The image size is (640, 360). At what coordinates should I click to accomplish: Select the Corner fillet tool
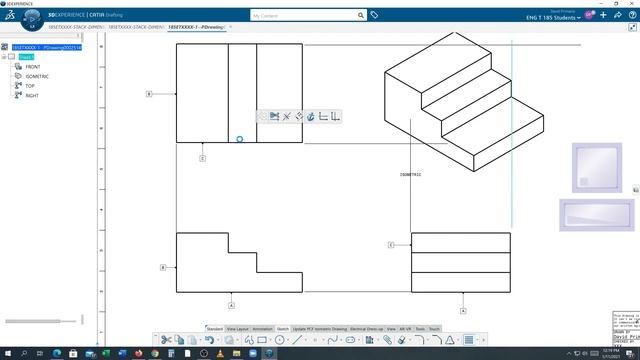click(419, 340)
